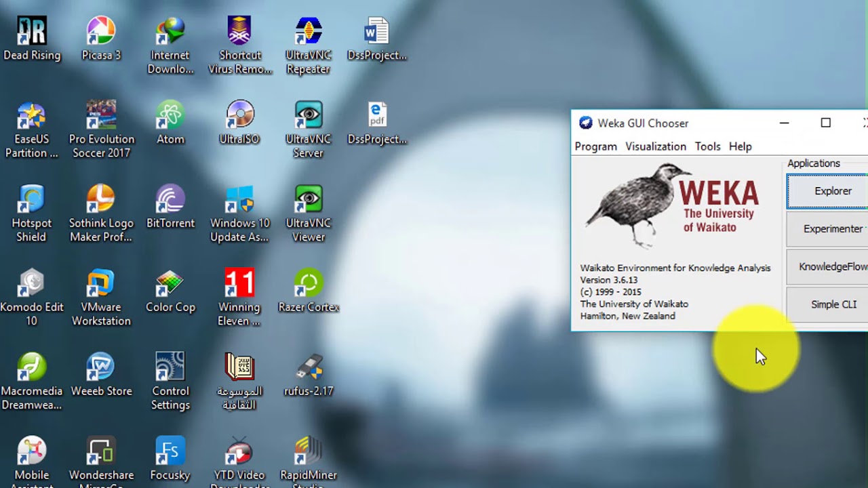Select the Arabic encyclopedia book icon
Viewport: 868px width, 488px height.
tap(239, 382)
